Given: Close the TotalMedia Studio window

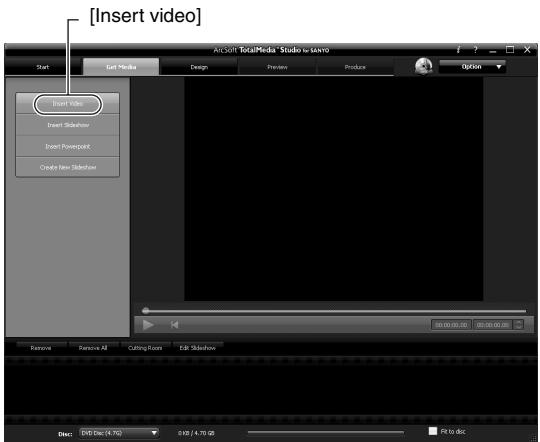Looking at the screenshot, I should pos(527,50).
